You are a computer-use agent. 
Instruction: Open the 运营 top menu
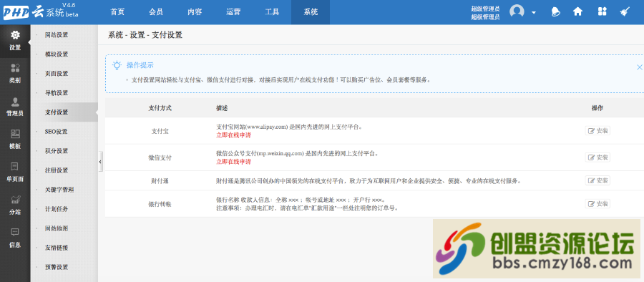coord(233,12)
